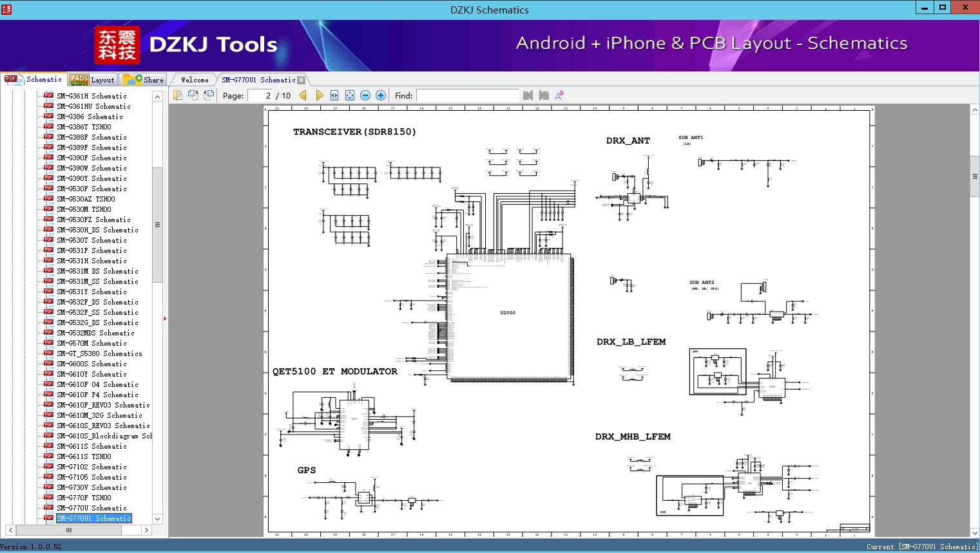Open SM-G386 Schematic in the tree

click(90, 117)
